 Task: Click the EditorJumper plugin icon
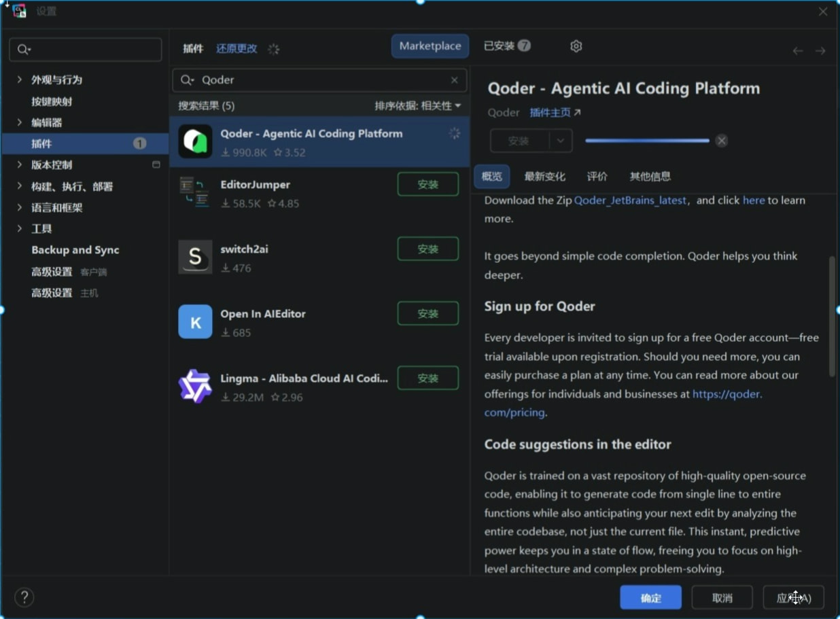(x=195, y=192)
